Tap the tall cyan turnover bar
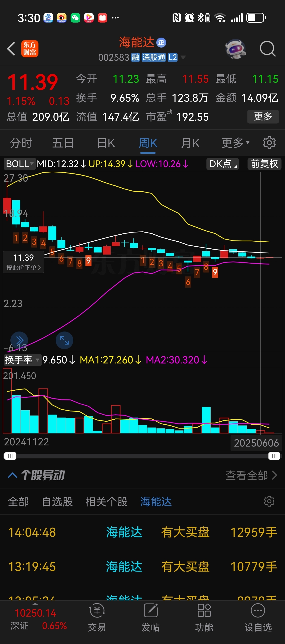285x644 pixels. pyautogui.click(x=206, y=420)
